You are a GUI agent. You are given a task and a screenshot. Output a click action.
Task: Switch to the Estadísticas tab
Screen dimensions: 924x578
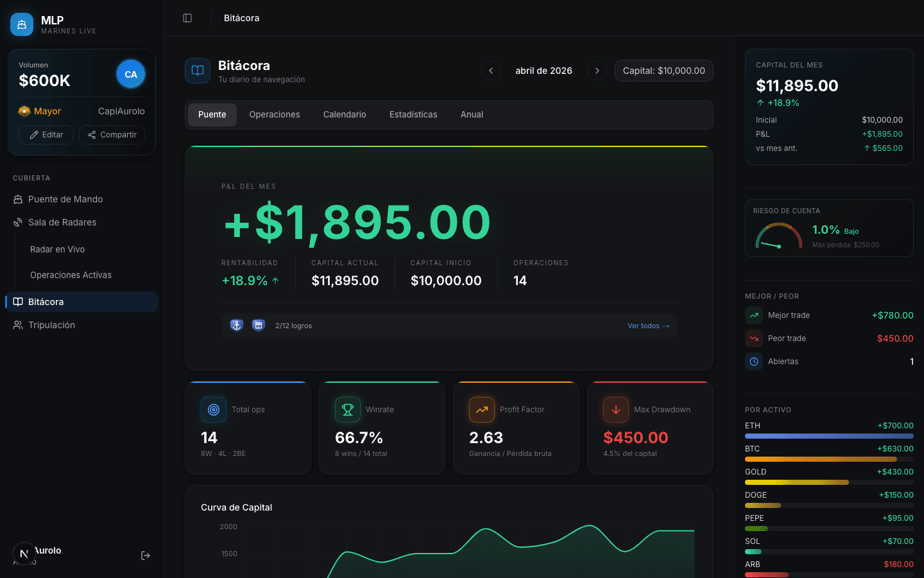click(413, 115)
